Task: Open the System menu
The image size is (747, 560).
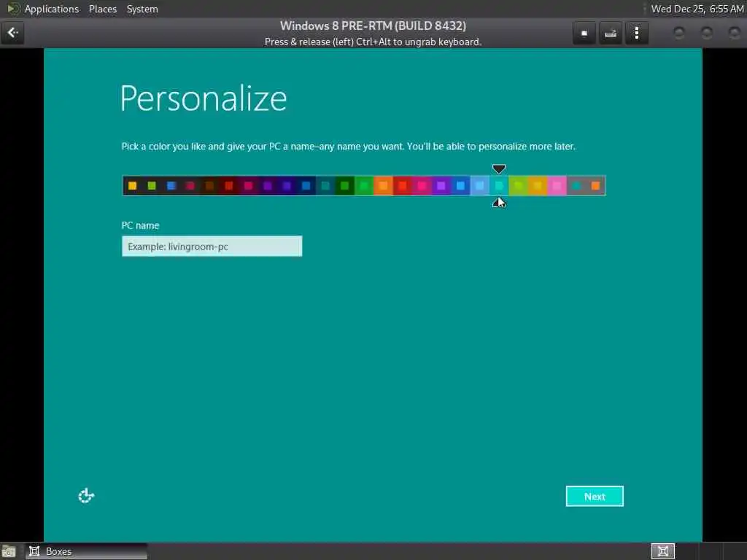Action: 142,9
